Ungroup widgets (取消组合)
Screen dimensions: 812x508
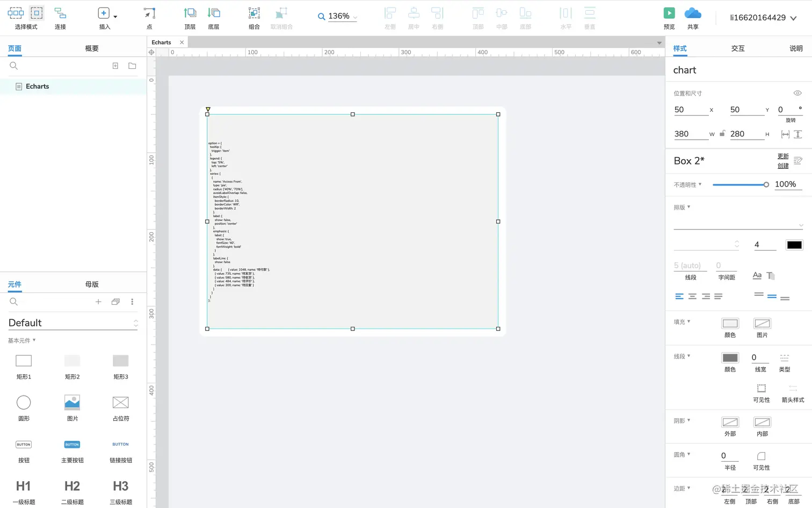click(x=281, y=13)
